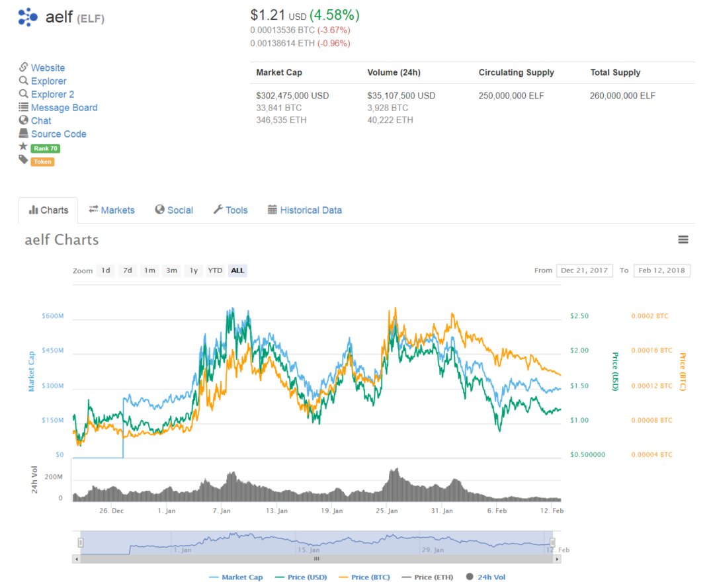Image resolution: width=711 pixels, height=588 pixels.
Task: Click the 260,000,000 ELF total supply value
Action: tap(622, 96)
